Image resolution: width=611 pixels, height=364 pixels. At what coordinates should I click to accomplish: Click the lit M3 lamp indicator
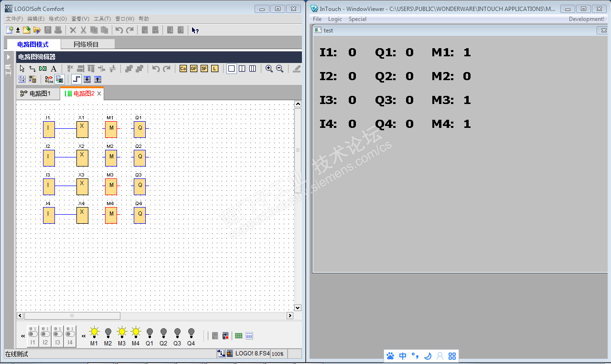pyautogui.click(x=122, y=333)
